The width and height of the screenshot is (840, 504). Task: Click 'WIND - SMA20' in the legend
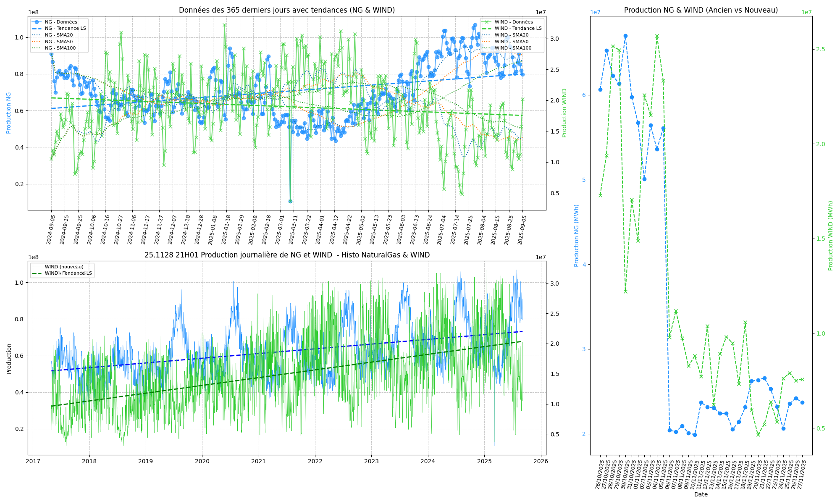(x=512, y=35)
